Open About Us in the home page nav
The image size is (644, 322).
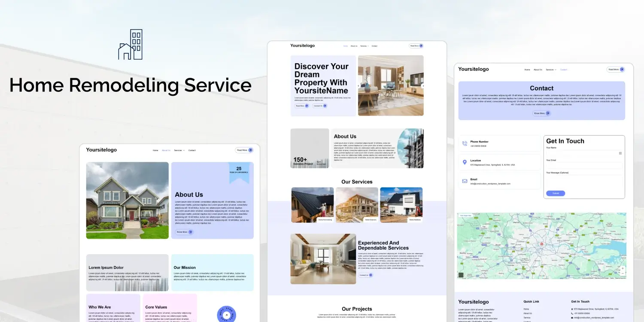tap(354, 46)
